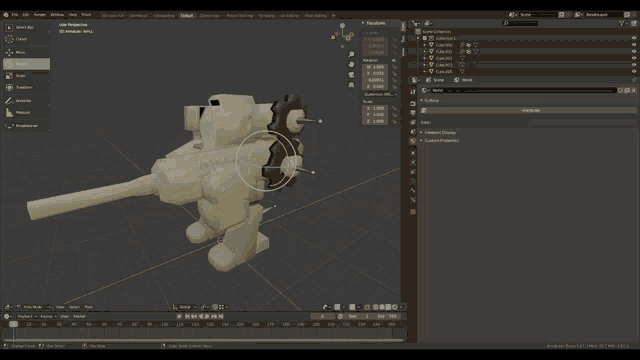Click the End frame 250 field
640x360 pixels.
click(x=388, y=316)
